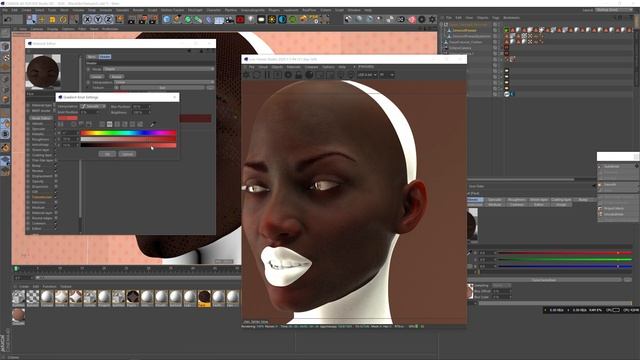Open the Layout dropdown at top right
Image resolution: width=640 pixels, height=360 pixels.
click(x=613, y=10)
